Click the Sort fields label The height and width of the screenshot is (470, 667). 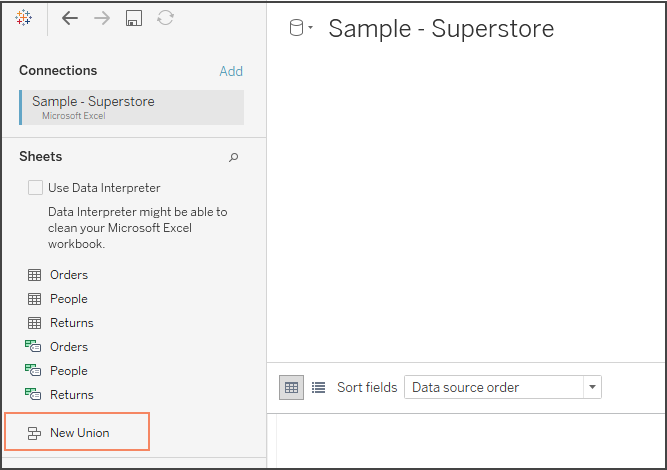[367, 387]
